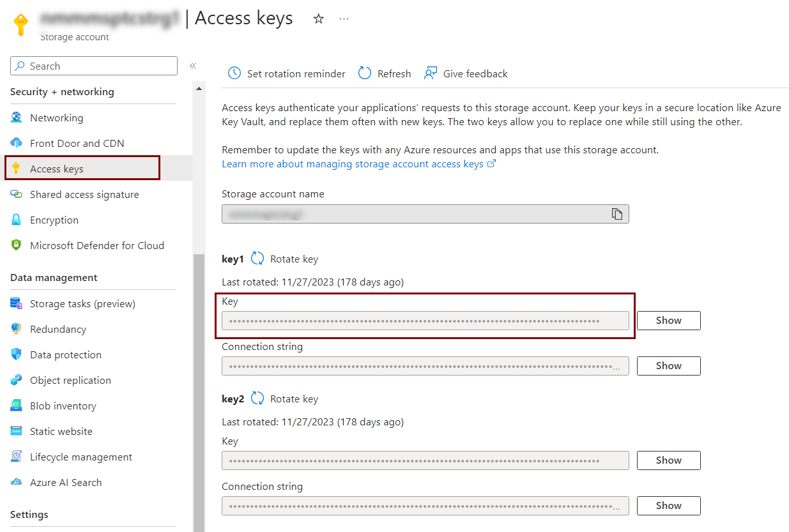This screenshot has height=532, width=789.
Task: Open Storage tasks (preview)
Action: coord(82,304)
